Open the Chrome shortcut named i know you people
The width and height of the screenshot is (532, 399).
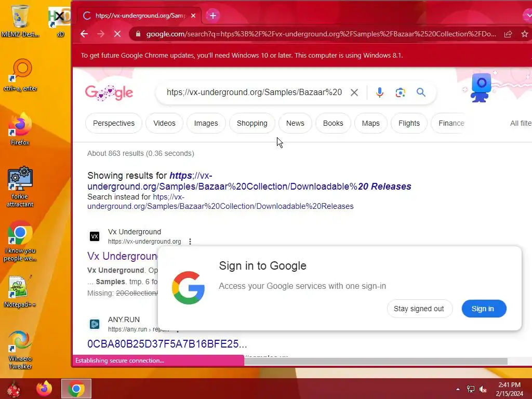coord(20,241)
